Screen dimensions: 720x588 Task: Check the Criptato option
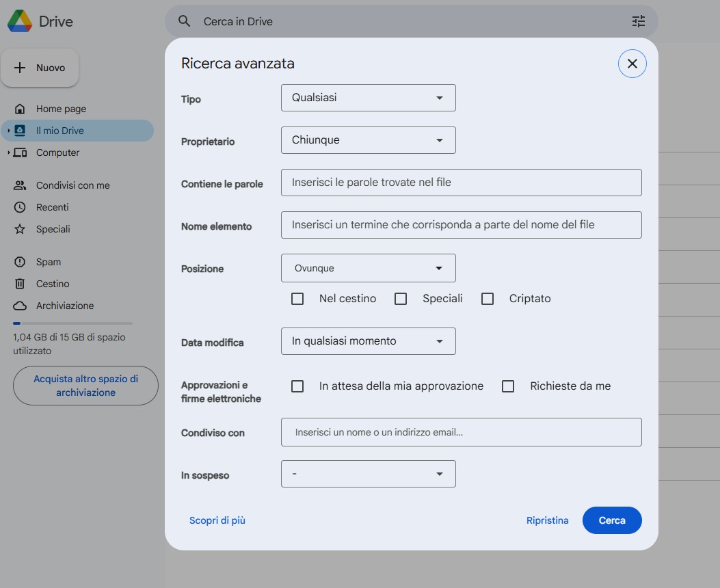(x=488, y=299)
